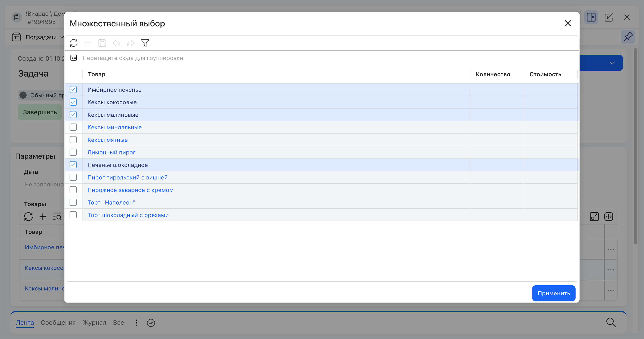Check Торт шоколадный с орехами

click(73, 215)
